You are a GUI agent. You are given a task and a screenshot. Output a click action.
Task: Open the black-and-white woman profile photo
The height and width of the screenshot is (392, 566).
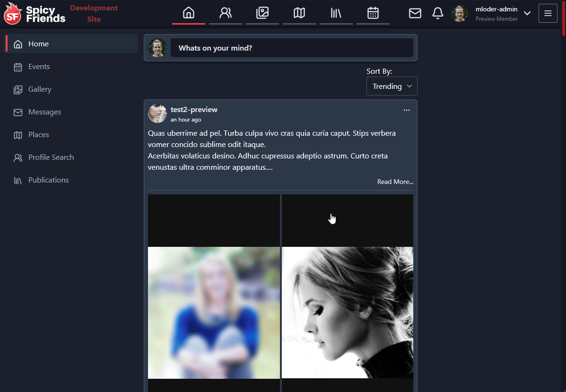click(348, 312)
